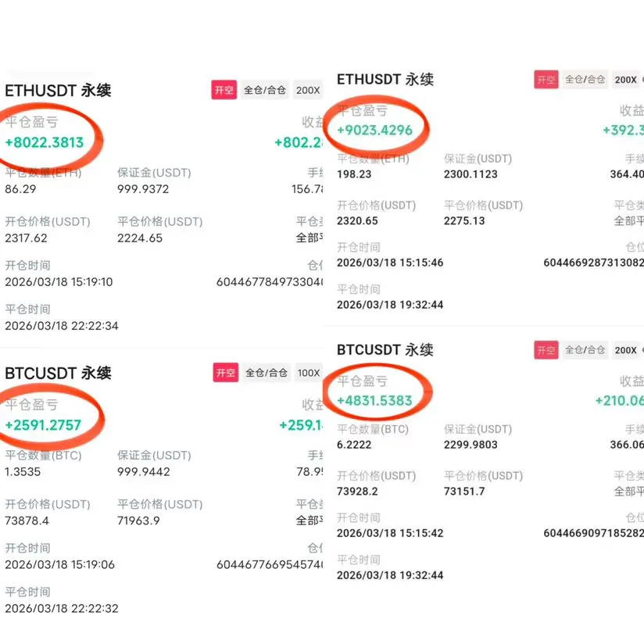Image resolution: width=644 pixels, height=644 pixels.
Task: Click the circled +4831.5383 profit value
Action: 374,401
